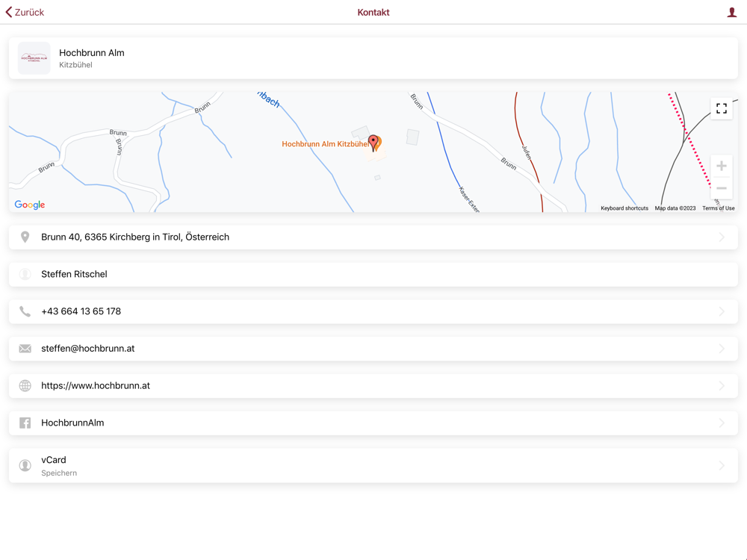The height and width of the screenshot is (560, 747).
Task: Open the vCard row chevron
Action: coord(722,465)
